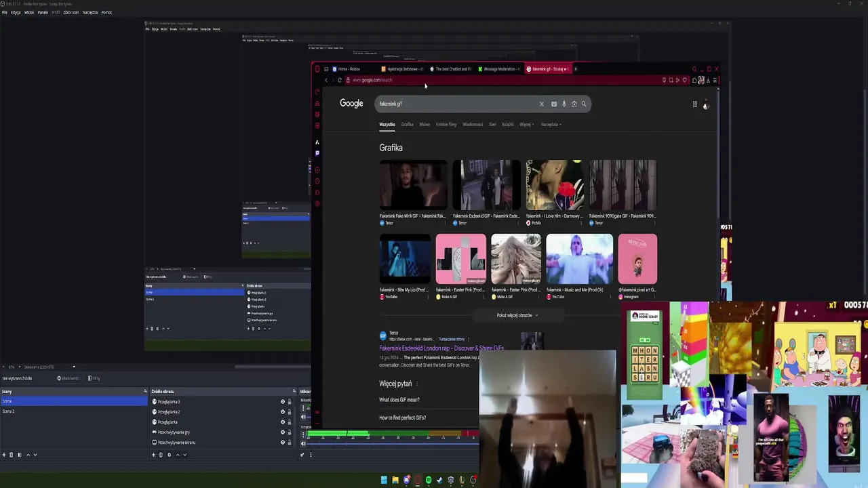Image resolution: width=868 pixels, height=488 pixels.
Task: Lock the Przeglądarka 2 source
Action: tap(290, 411)
